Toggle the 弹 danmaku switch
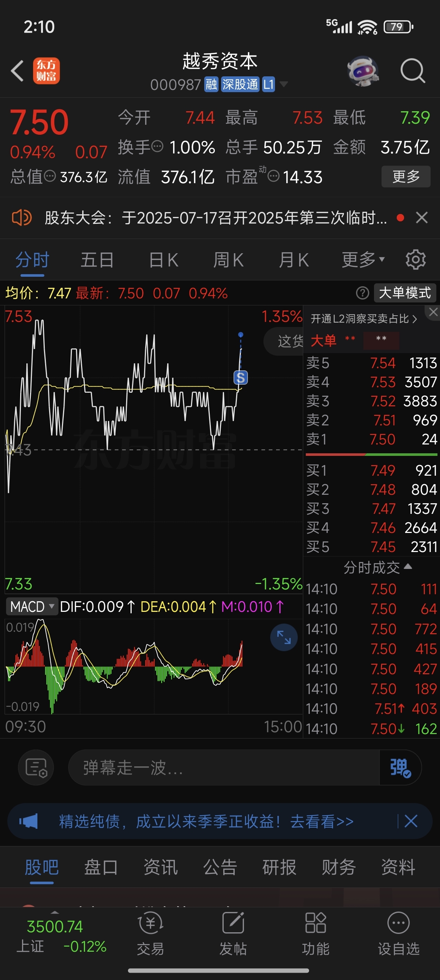The image size is (440, 980). pos(400,768)
